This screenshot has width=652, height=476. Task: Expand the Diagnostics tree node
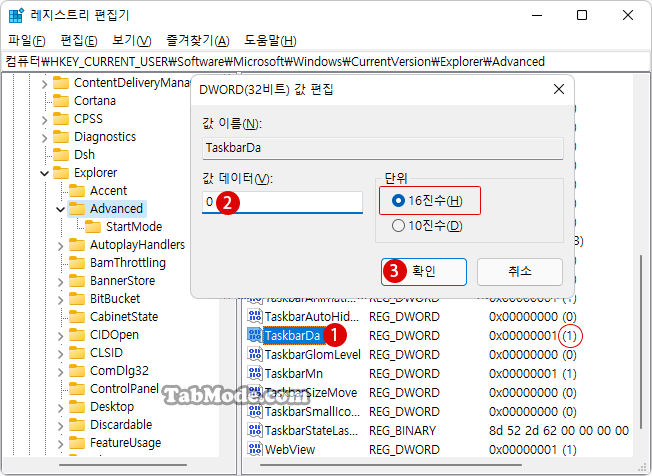[x=44, y=138]
